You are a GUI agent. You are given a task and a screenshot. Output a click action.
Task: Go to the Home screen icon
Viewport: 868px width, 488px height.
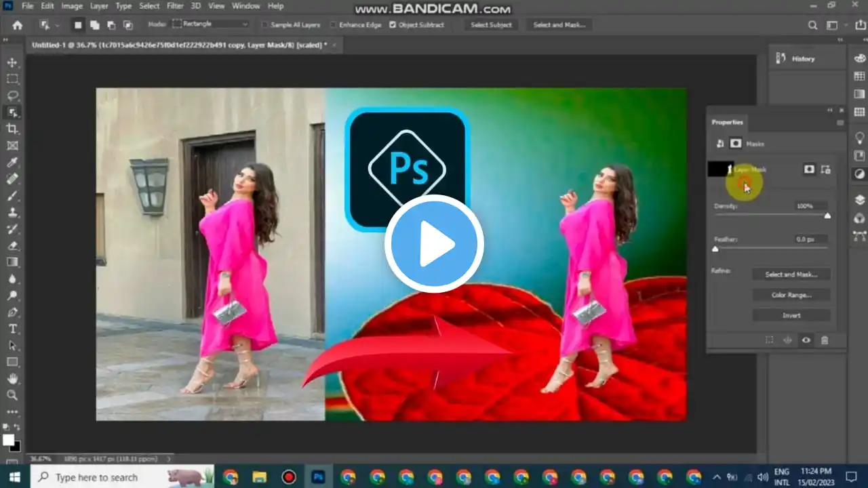point(18,25)
